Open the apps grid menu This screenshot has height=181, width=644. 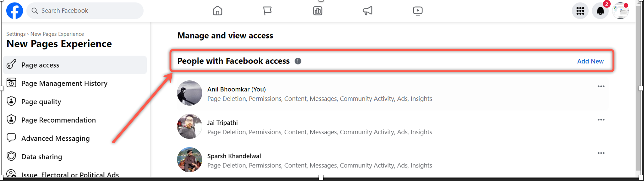pyautogui.click(x=580, y=11)
